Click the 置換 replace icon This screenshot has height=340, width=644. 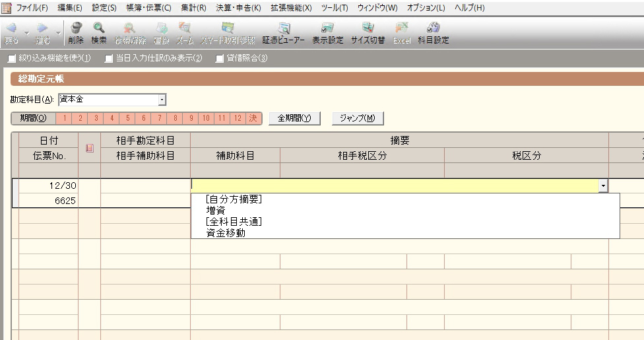click(162, 28)
